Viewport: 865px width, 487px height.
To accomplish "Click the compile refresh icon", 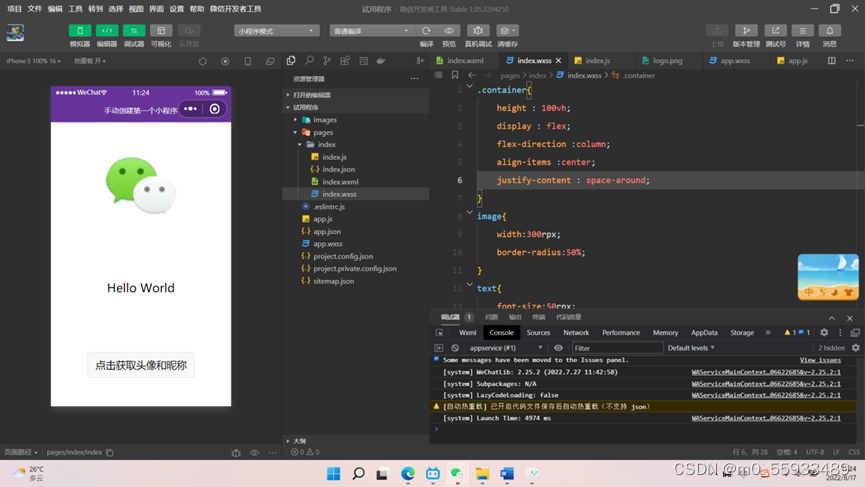I will tap(426, 31).
